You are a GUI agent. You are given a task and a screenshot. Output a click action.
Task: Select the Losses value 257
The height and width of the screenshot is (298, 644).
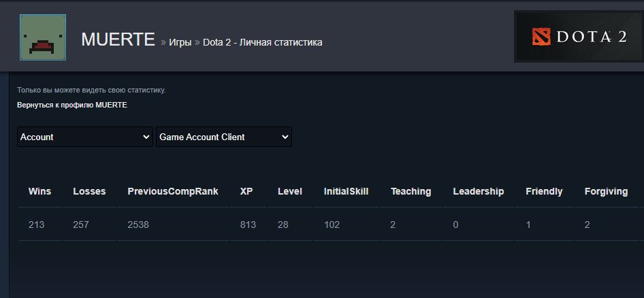(x=80, y=225)
